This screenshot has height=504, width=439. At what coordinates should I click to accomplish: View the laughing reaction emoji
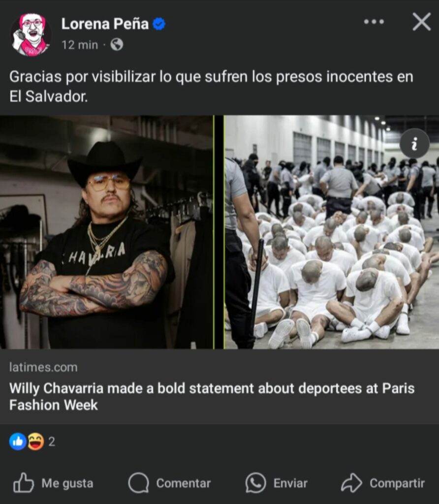(35, 441)
